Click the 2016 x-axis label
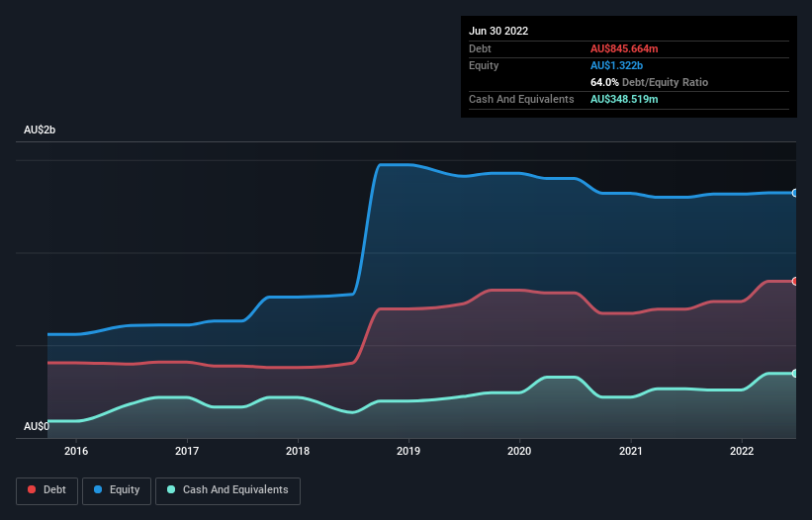Viewport: 812px width, 520px height. pos(76,452)
